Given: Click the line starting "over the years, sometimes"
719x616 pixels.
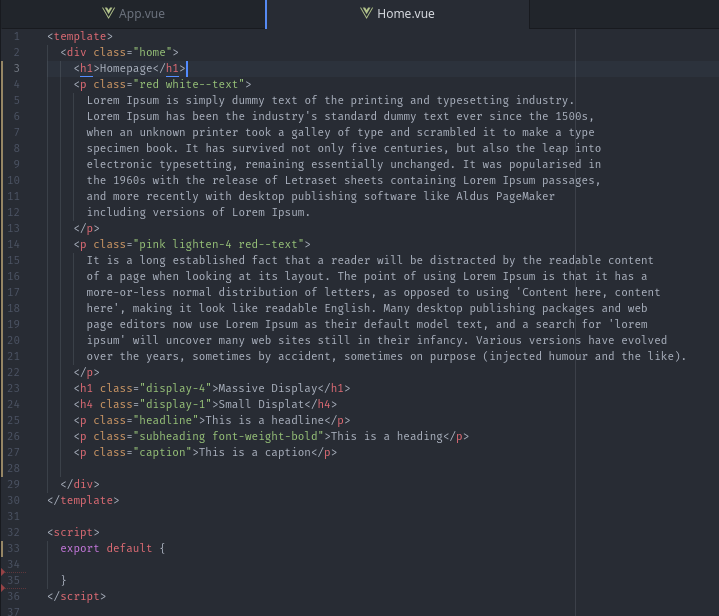Looking at the screenshot, I should point(386,356).
